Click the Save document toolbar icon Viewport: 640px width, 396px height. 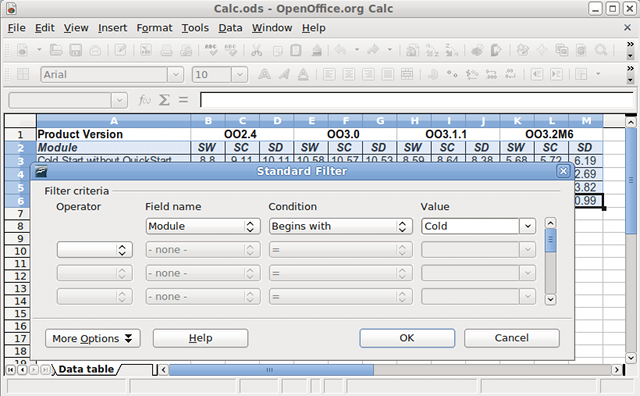(76, 50)
